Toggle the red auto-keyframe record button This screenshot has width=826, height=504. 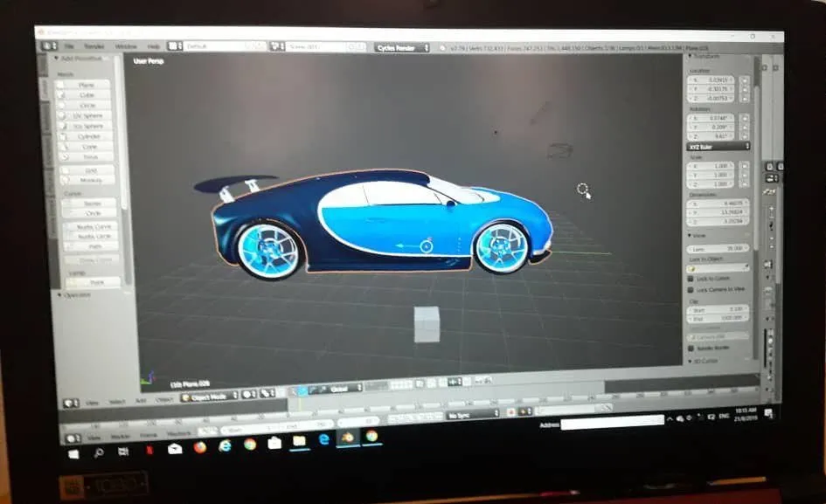(x=510, y=412)
